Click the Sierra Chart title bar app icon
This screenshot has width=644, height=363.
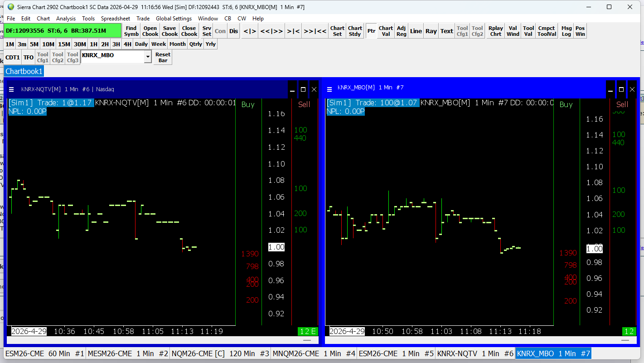pos(11,7)
